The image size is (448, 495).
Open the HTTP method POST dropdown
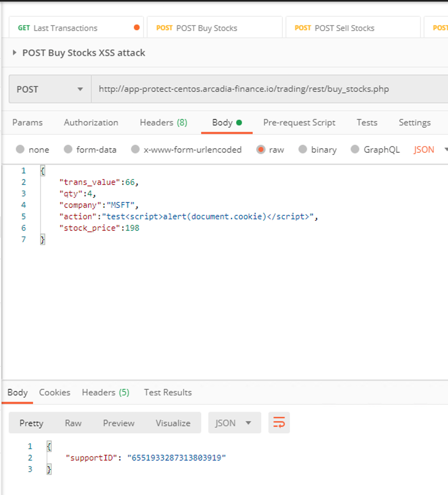50,89
